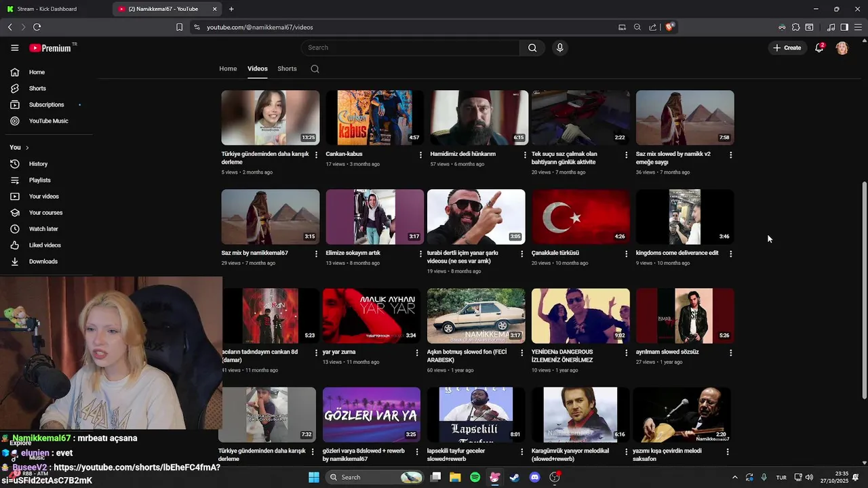Open options for kingdoms come deliverance edit

point(730,253)
